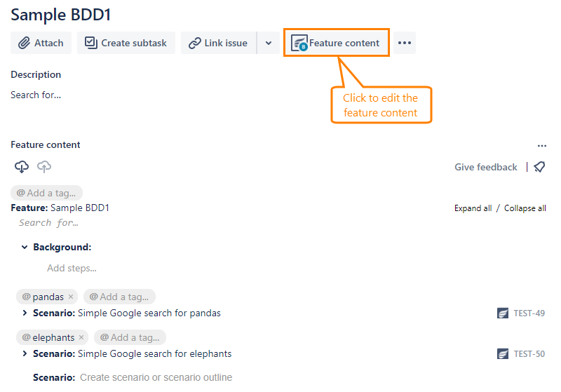
Task: Click Expand all link
Action: (x=473, y=208)
